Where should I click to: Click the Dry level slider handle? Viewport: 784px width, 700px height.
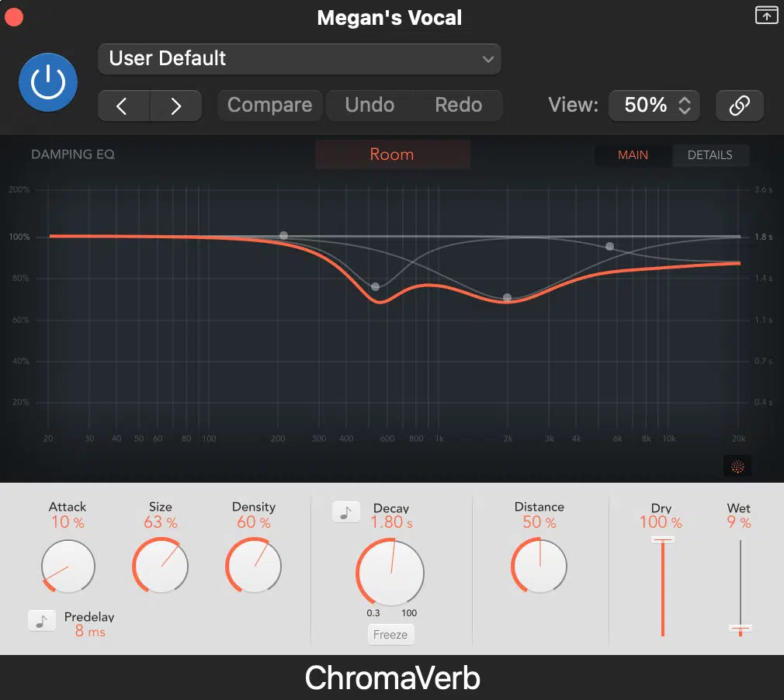(x=662, y=540)
